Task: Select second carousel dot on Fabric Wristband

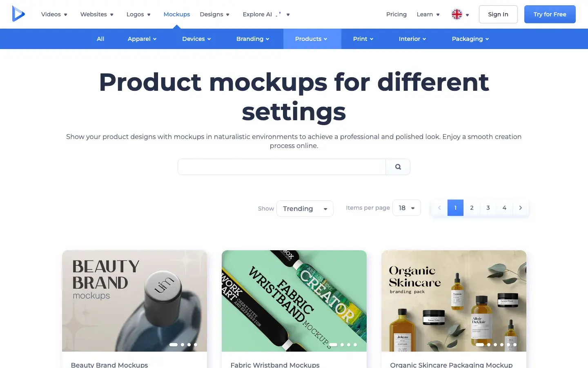Action: click(x=342, y=345)
